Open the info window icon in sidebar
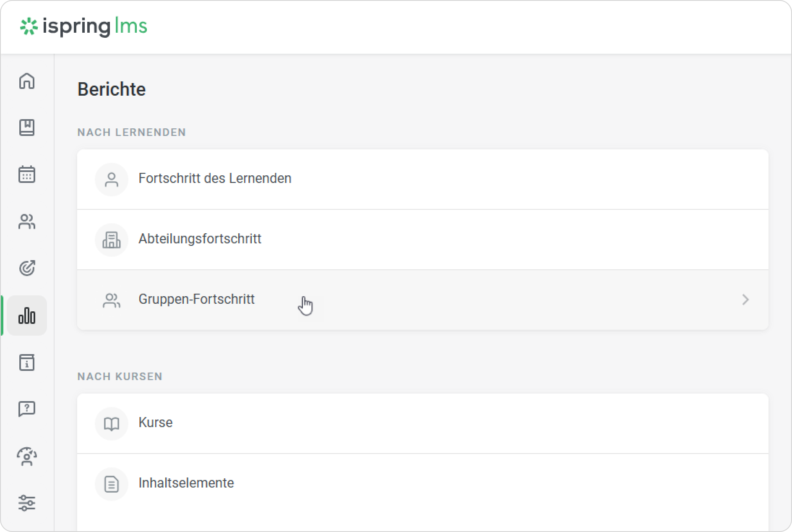The height and width of the screenshot is (532, 792). coord(27,362)
